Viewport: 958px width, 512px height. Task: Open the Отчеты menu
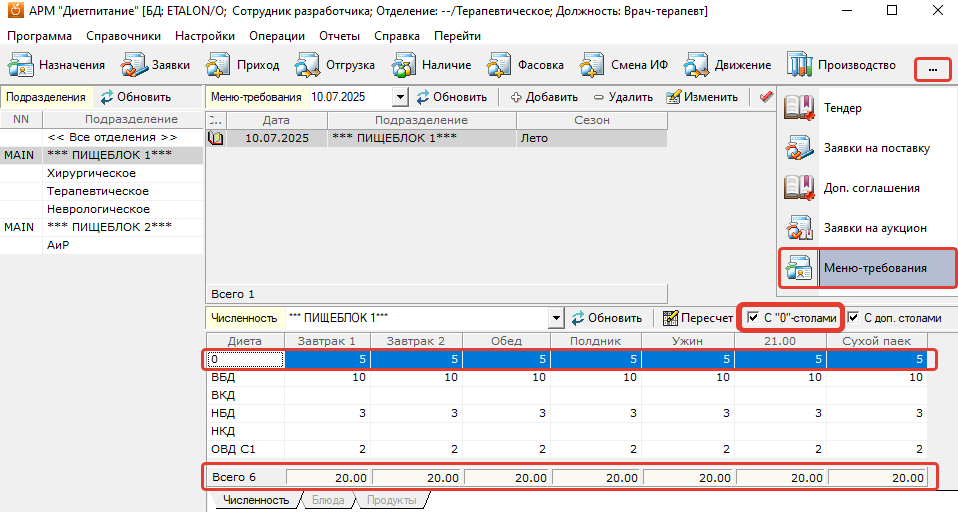[x=339, y=36]
